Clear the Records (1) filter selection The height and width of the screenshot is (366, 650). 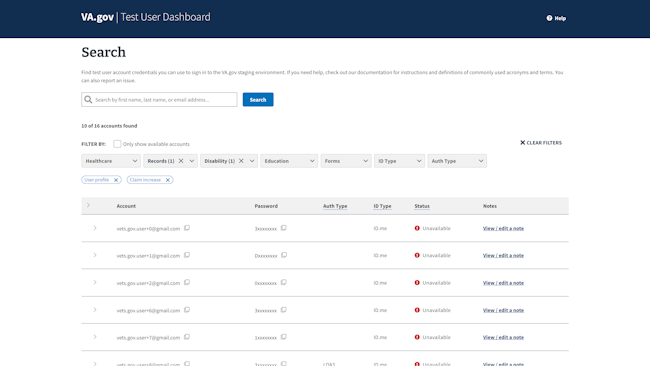[181, 161]
